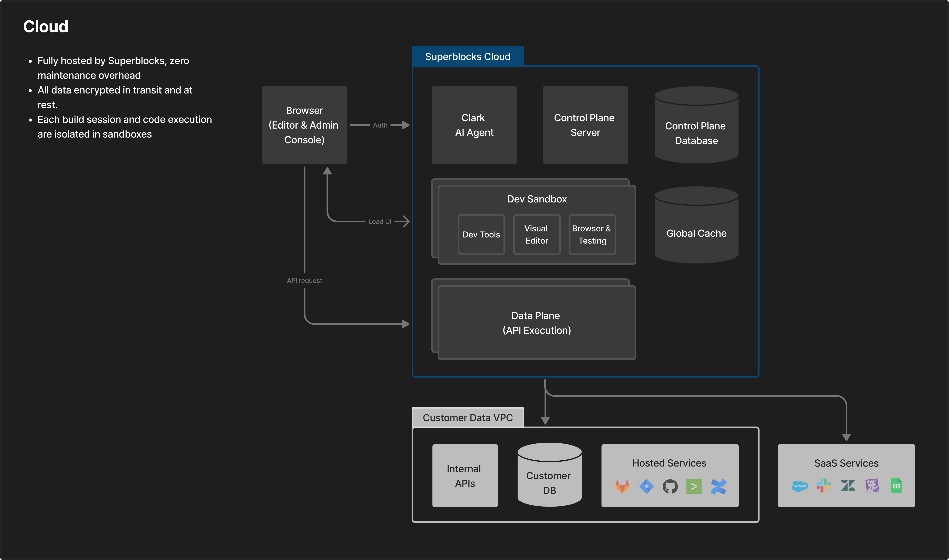Click the Visual Editor box
Screen dimensions: 949x560
(536, 235)
